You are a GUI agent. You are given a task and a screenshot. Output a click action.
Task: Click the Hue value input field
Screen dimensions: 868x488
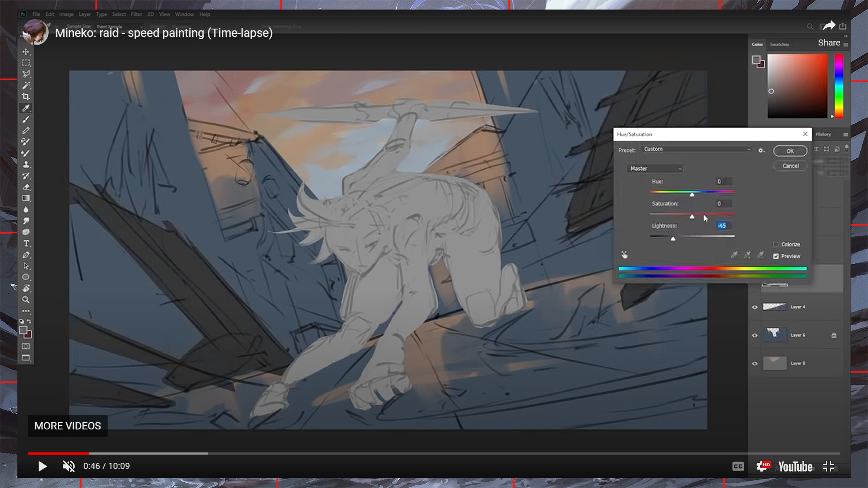pyautogui.click(x=723, y=181)
